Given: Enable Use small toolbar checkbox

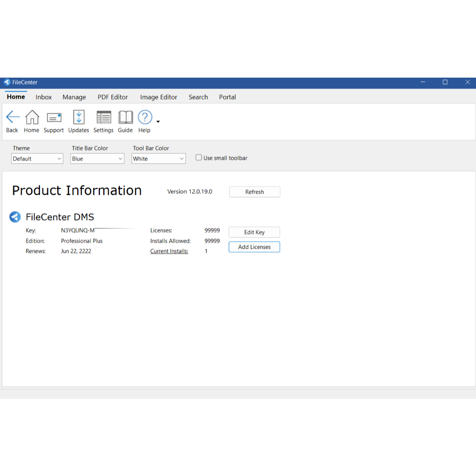Looking at the screenshot, I should pyautogui.click(x=199, y=158).
